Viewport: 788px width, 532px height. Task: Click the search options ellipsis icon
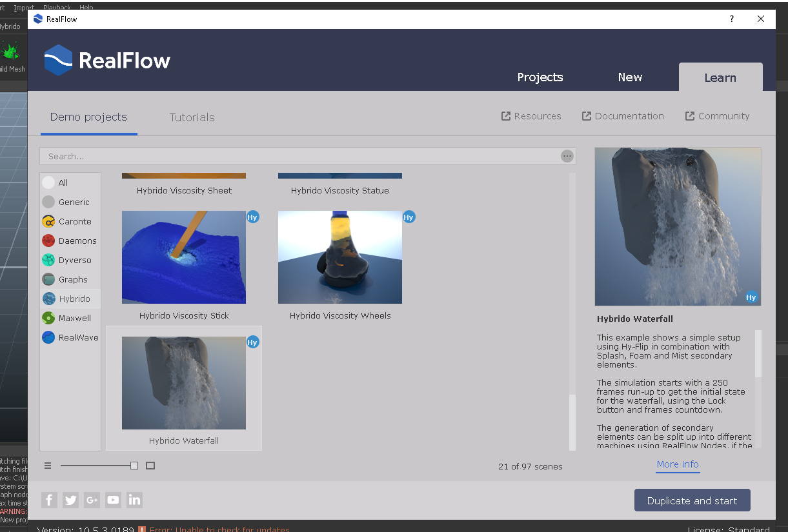pos(567,156)
